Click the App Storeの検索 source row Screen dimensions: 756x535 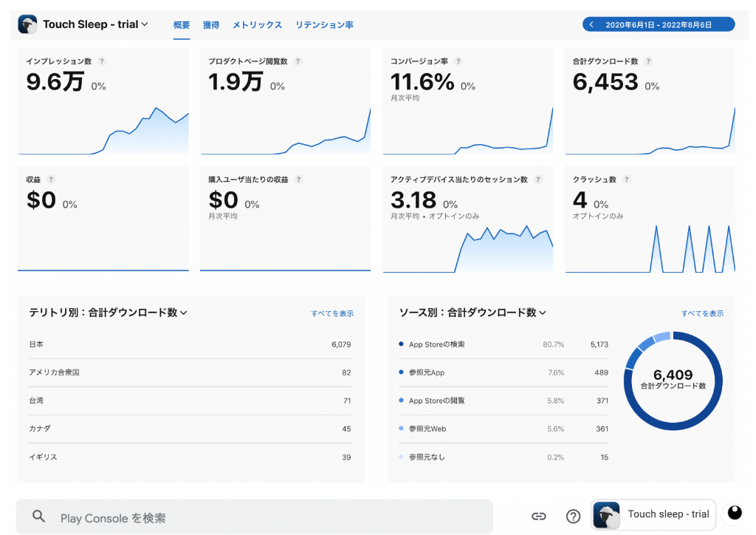[x=504, y=344]
